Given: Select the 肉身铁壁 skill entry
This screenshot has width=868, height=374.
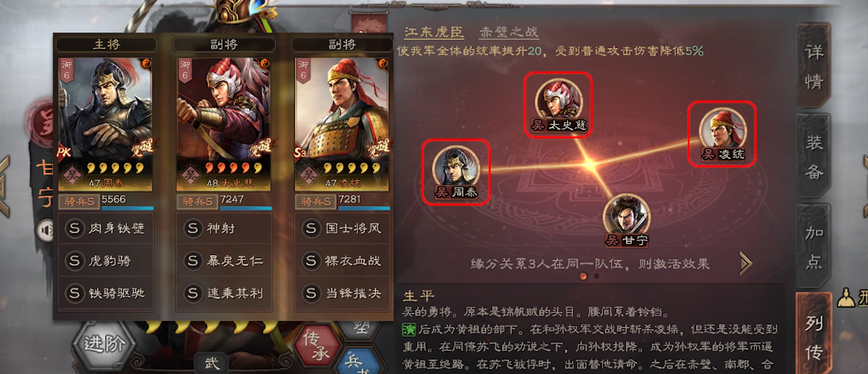Looking at the screenshot, I should point(105,228).
